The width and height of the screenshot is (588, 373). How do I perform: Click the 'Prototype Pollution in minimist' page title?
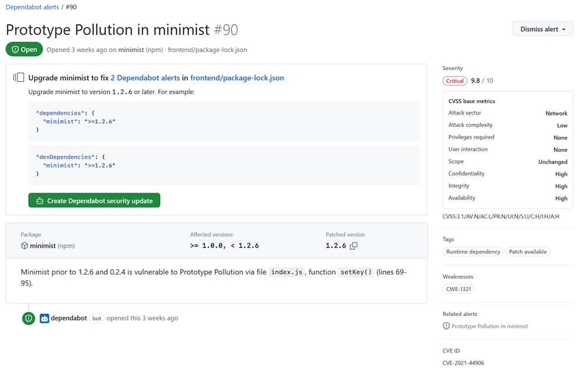coord(108,29)
